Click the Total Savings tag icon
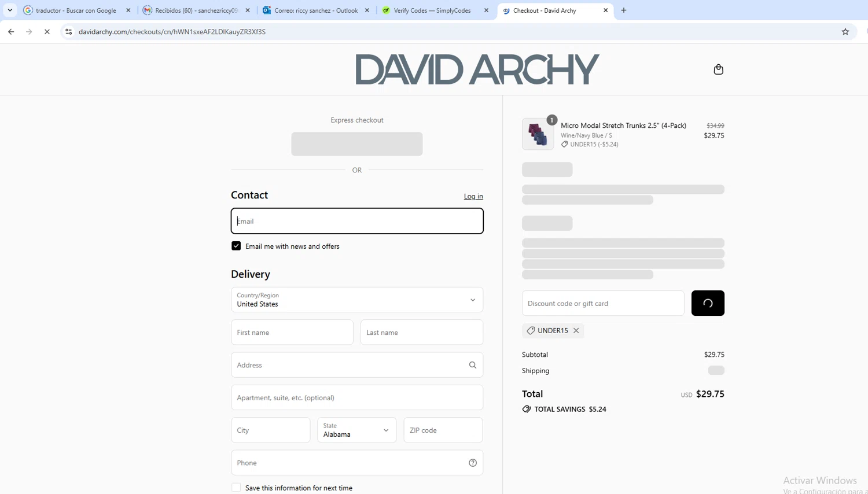Image resolution: width=868 pixels, height=494 pixels. tap(527, 409)
